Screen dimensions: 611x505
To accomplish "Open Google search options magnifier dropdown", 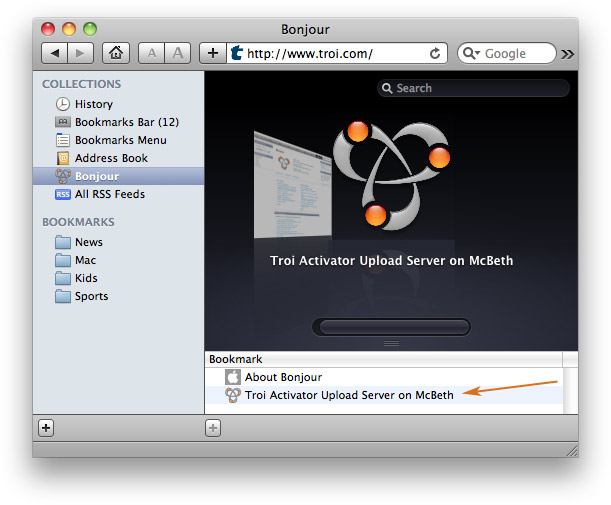I will 471,53.
